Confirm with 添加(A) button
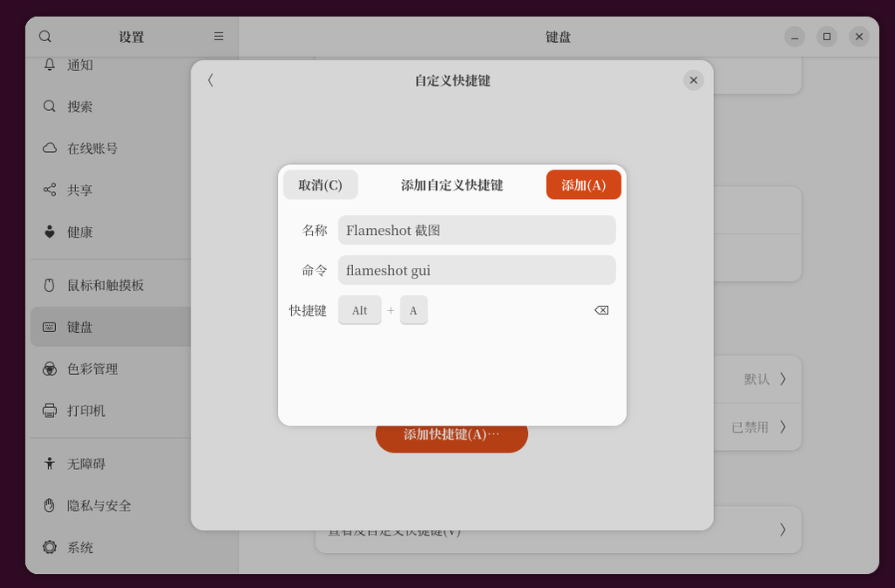 pos(583,184)
